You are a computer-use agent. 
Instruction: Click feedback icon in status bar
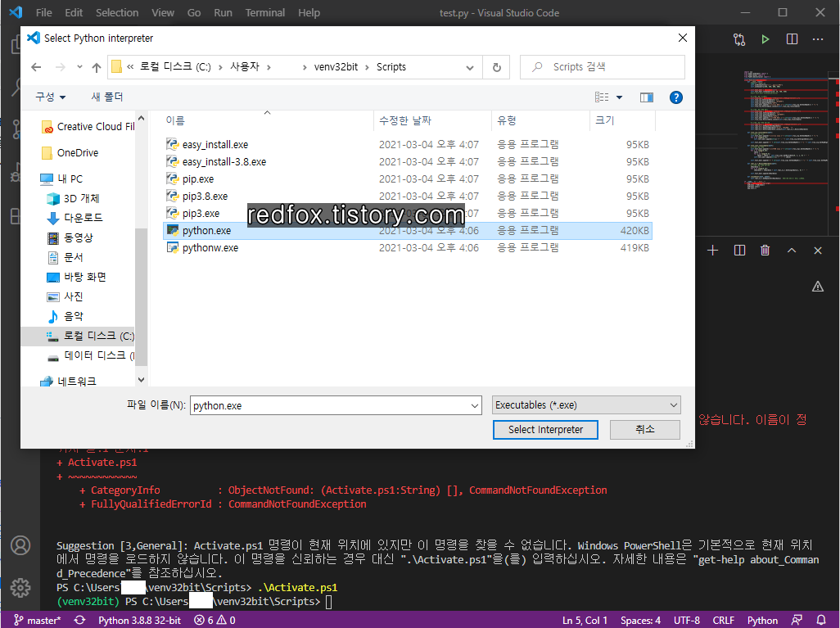797,620
